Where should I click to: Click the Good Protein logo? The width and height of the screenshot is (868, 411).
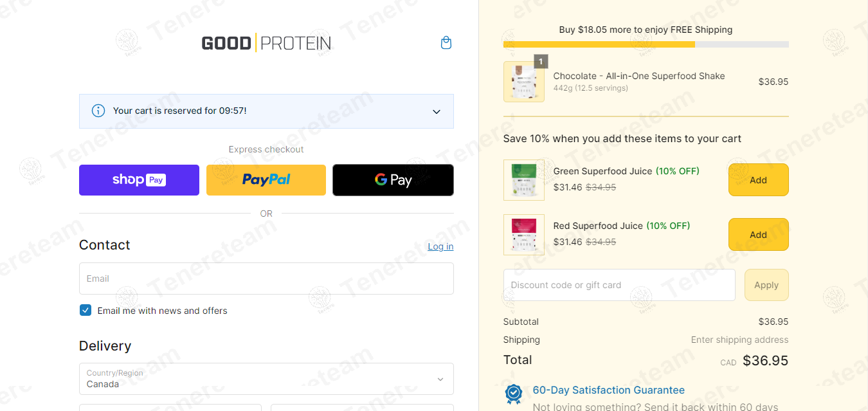tap(266, 43)
